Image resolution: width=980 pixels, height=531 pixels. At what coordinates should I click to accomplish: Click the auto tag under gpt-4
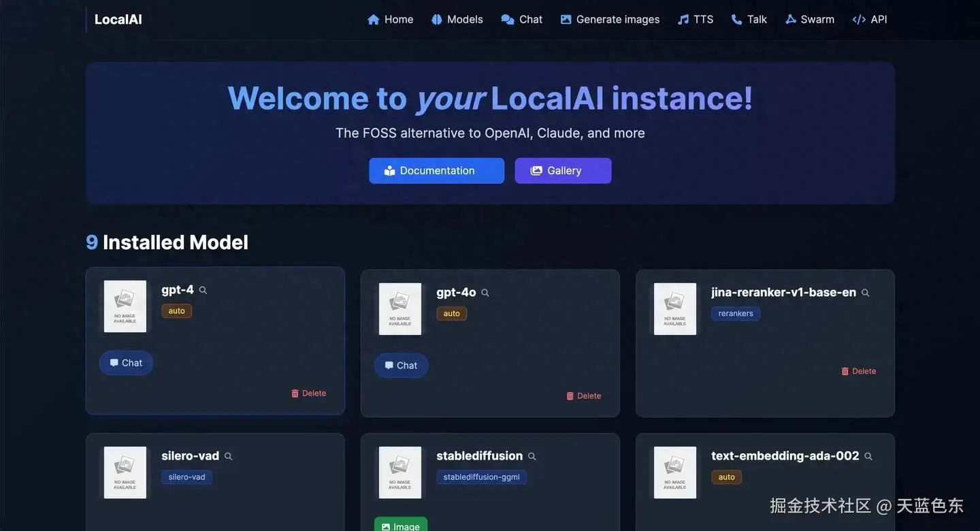tap(177, 311)
